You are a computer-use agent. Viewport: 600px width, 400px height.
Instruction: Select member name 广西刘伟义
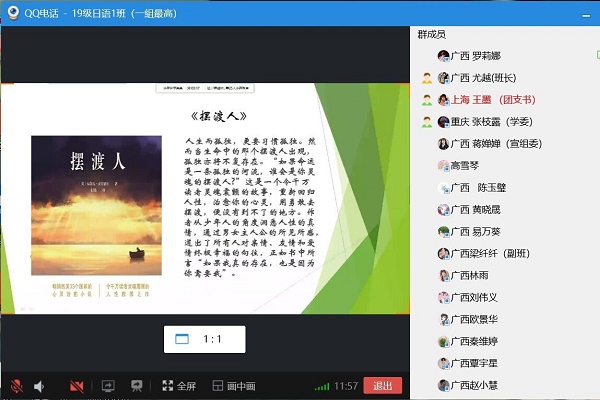474,297
